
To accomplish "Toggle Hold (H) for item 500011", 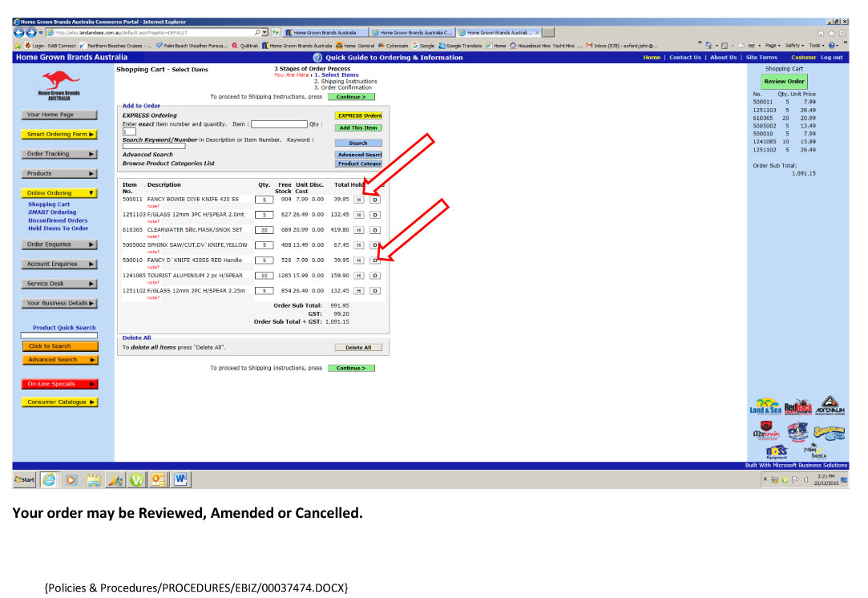I will (359, 200).
